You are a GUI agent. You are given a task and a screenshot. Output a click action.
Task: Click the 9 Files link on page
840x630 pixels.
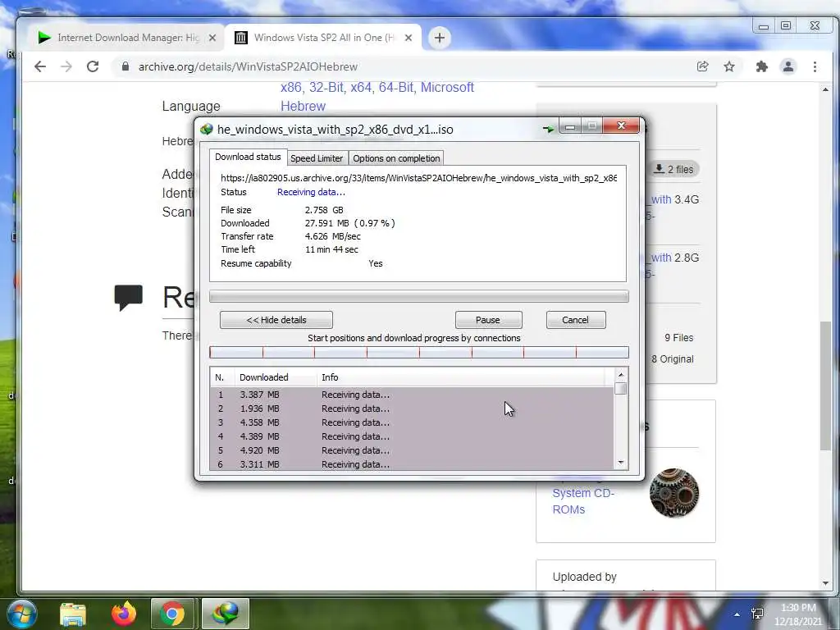point(678,338)
